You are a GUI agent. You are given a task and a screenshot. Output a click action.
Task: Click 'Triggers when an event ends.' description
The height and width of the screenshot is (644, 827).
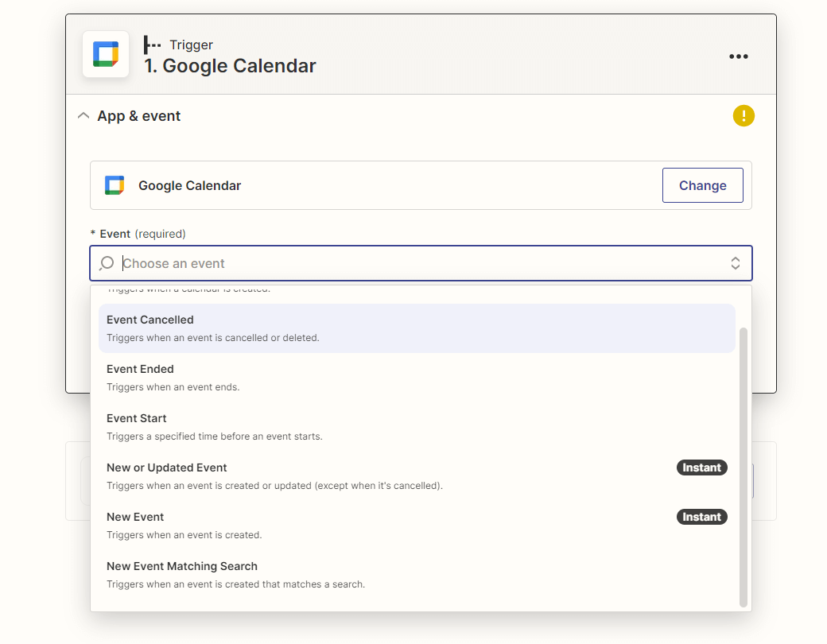click(x=173, y=387)
